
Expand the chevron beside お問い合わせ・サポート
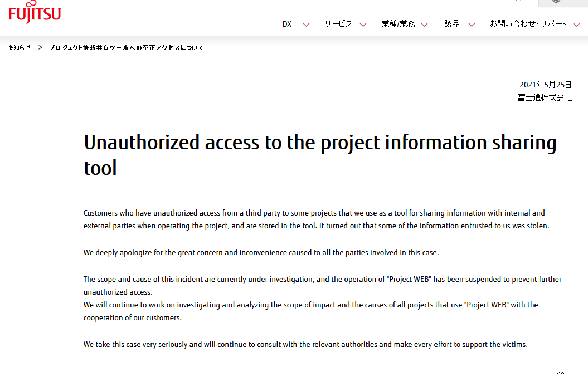[576, 25]
